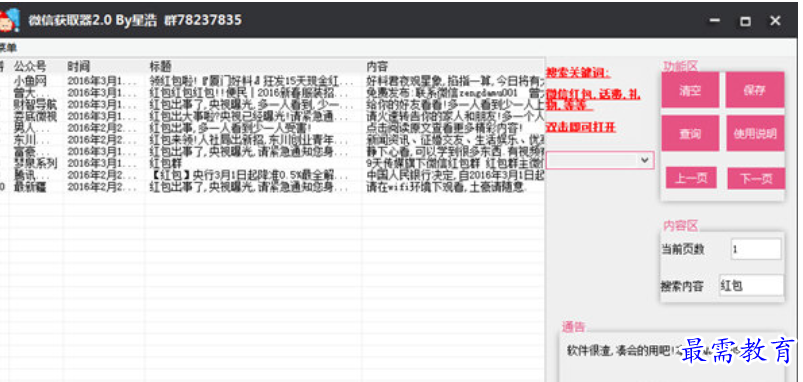Screen dimensions: 803x382
Task: Select the 财智导航 row
Action: point(271,104)
